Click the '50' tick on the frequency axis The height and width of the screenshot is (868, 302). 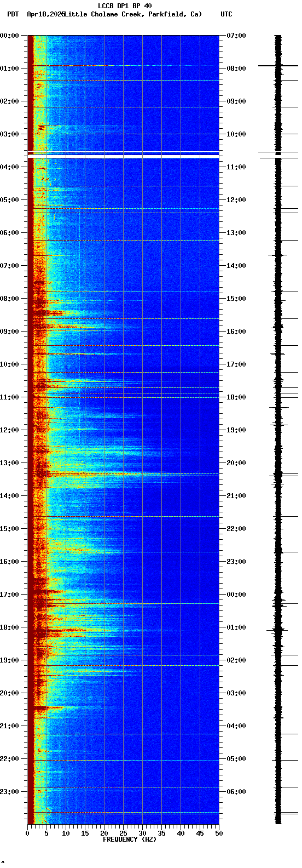click(219, 833)
